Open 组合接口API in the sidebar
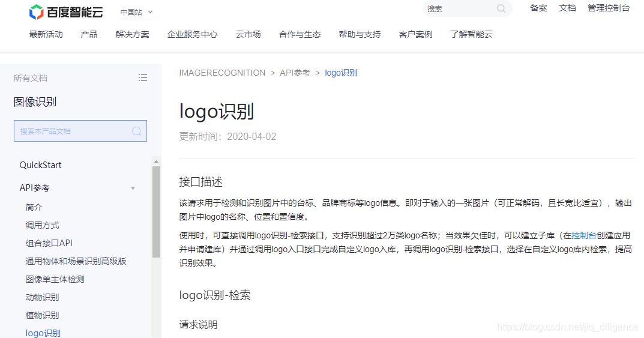644x338 pixels. [49, 243]
